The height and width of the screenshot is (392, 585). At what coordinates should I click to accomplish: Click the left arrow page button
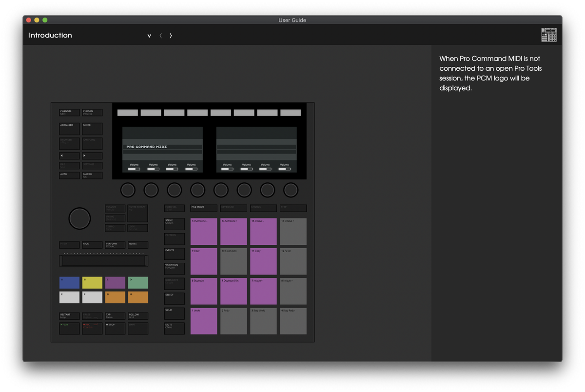click(x=69, y=156)
